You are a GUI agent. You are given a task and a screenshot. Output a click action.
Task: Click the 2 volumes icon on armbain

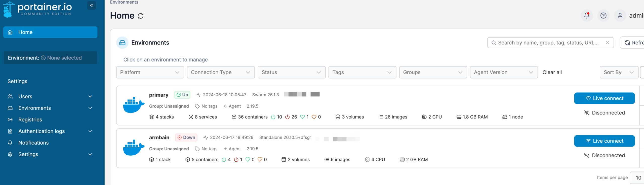click(x=284, y=160)
